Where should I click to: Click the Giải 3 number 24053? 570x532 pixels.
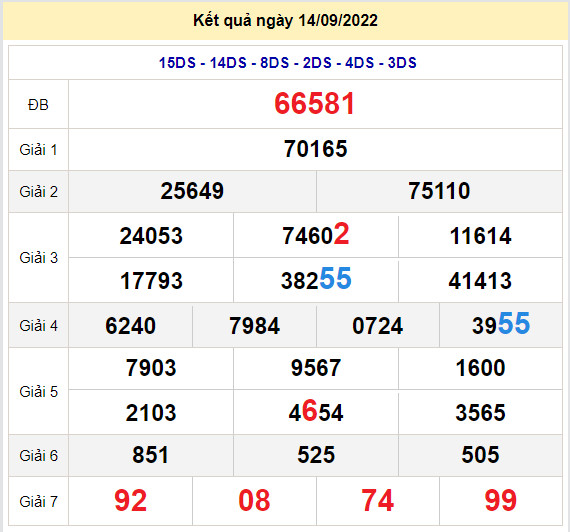151,236
